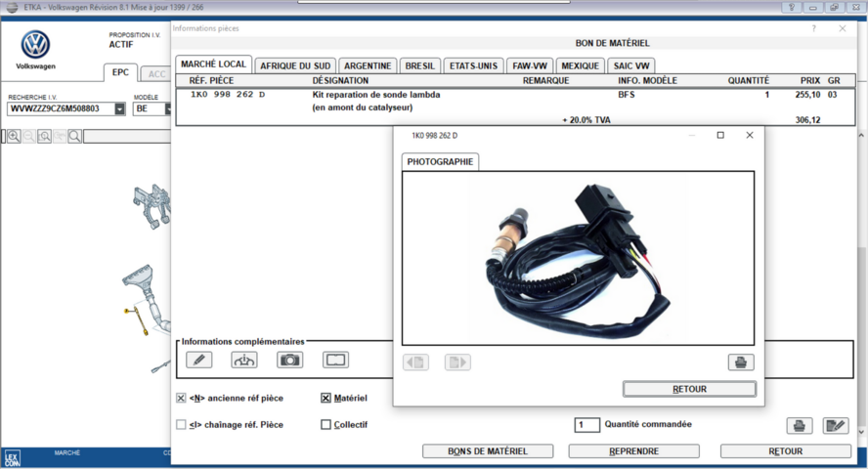Click the zoom-in magnifier icon

coord(14,136)
